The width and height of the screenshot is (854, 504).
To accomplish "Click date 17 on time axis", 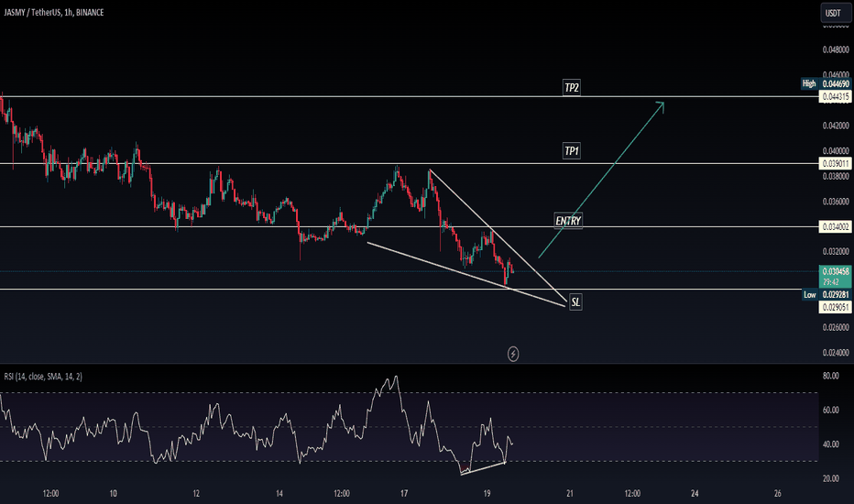I will 403,494.
